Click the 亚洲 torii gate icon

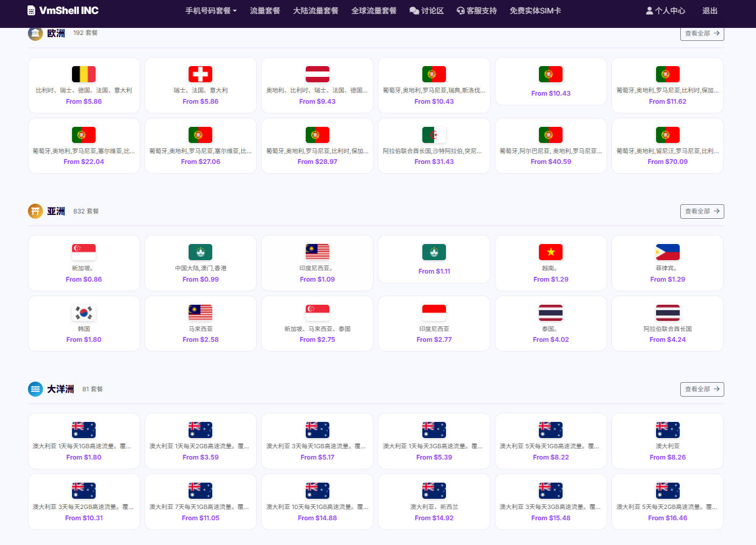coord(35,211)
